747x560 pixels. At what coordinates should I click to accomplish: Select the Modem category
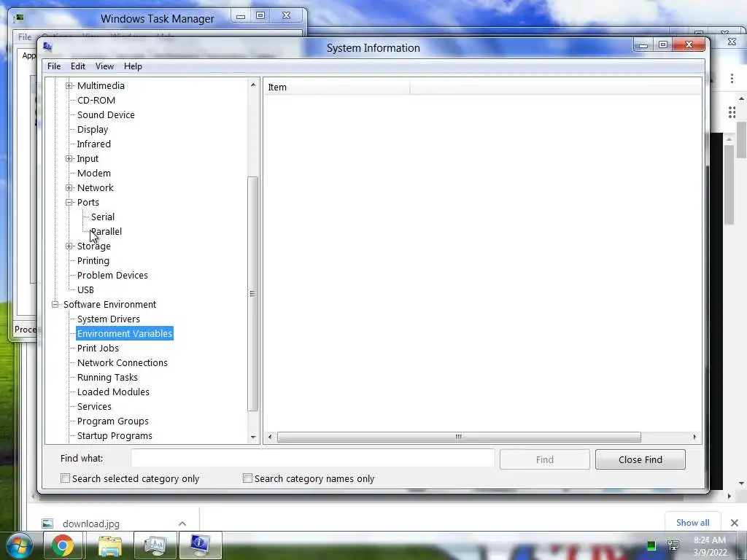pyautogui.click(x=94, y=174)
